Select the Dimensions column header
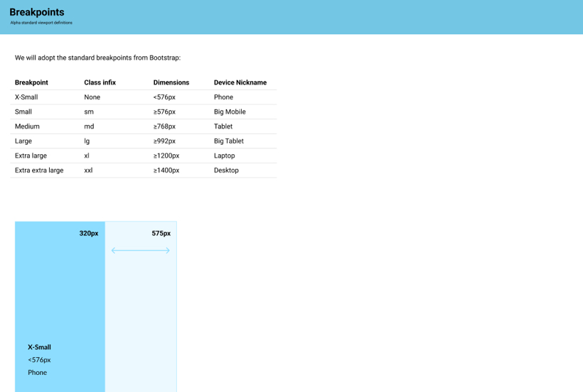This screenshot has height=392, width=583. pos(171,82)
